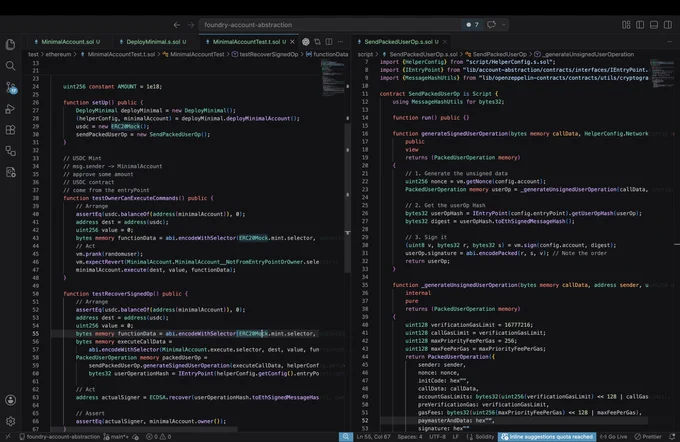Toggle the bottom panel visibility
Image resolution: width=680 pixels, height=442 pixels.
[x=654, y=25]
